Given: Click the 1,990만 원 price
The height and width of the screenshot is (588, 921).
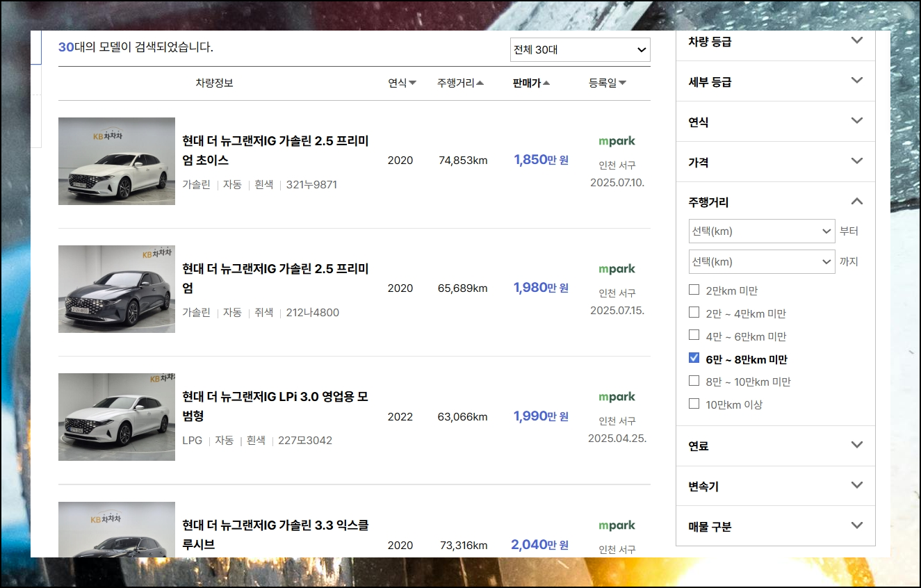Looking at the screenshot, I should tap(541, 416).
